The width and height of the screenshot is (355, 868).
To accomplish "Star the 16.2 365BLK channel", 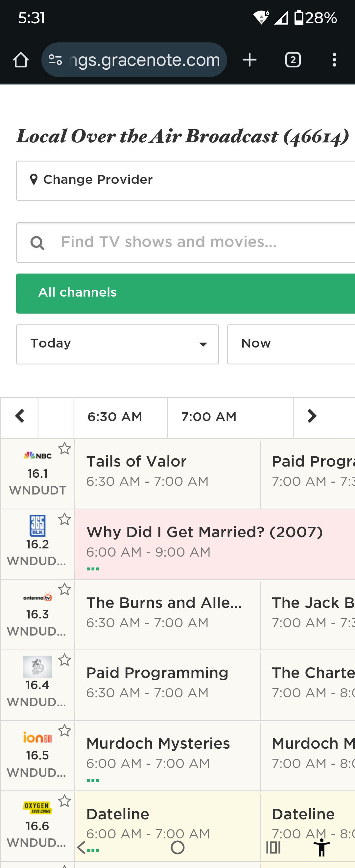I will pos(64,519).
